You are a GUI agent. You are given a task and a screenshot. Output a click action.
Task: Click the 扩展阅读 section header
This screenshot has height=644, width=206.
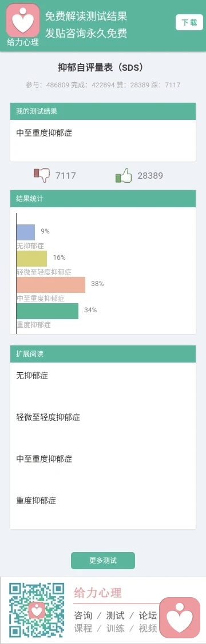103,353
